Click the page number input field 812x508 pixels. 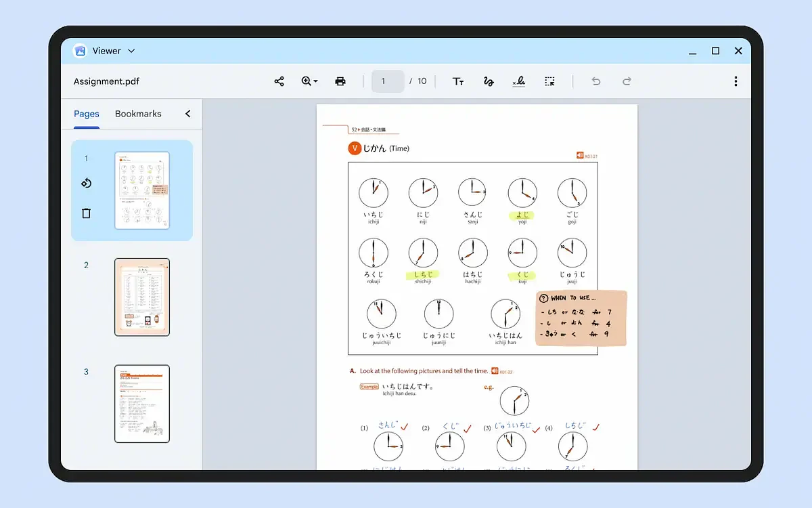click(x=388, y=81)
